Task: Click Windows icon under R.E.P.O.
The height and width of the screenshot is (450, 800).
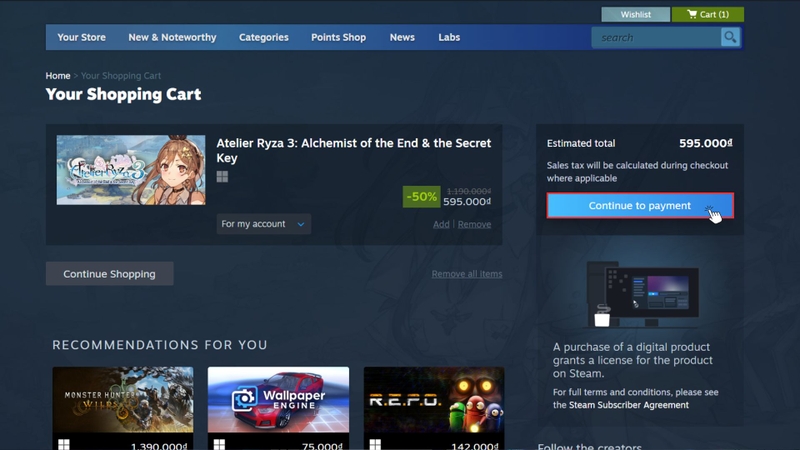Action: 375,444
